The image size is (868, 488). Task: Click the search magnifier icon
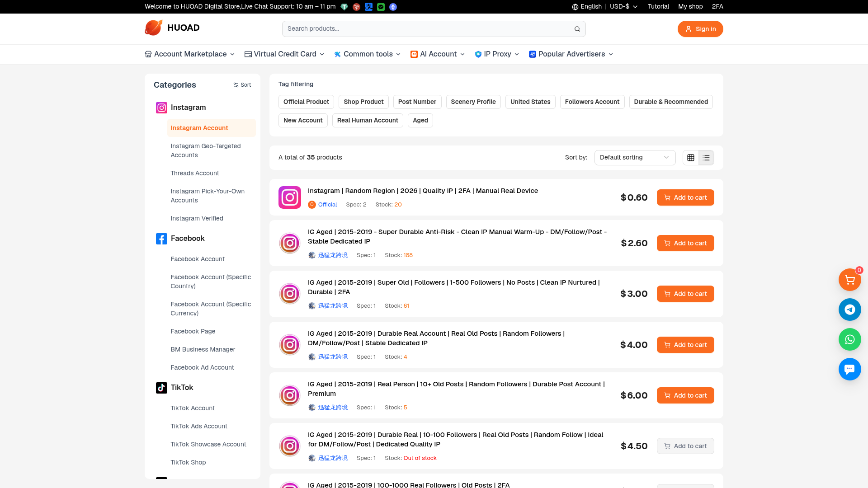click(577, 29)
